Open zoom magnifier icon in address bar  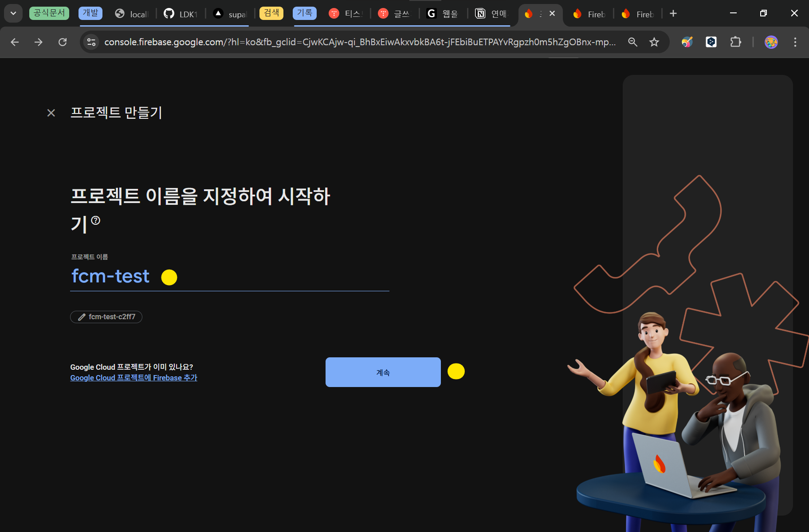(x=632, y=42)
